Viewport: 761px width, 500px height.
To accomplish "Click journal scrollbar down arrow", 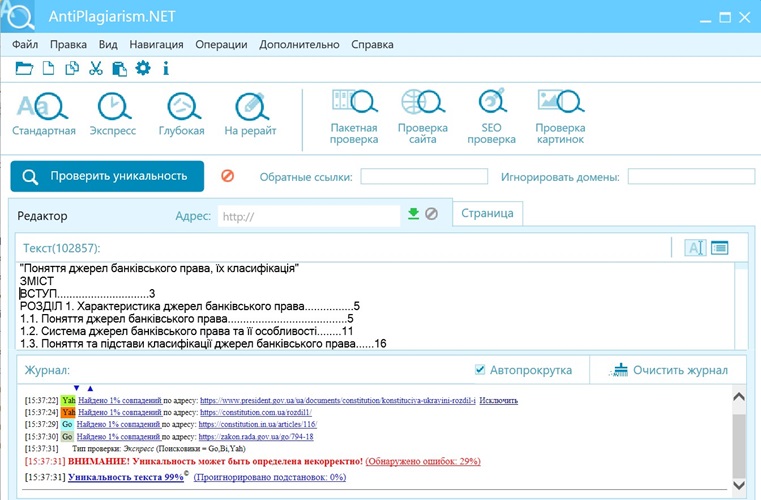I will pos(738,484).
